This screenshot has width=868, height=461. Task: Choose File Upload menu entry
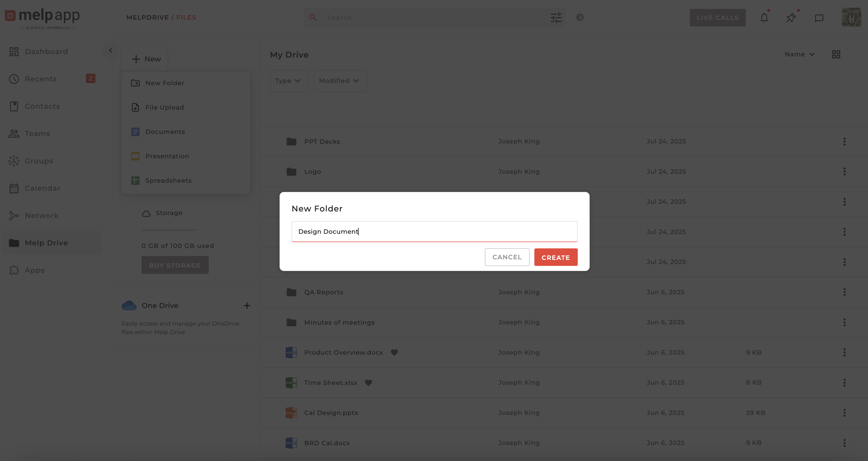pos(164,108)
